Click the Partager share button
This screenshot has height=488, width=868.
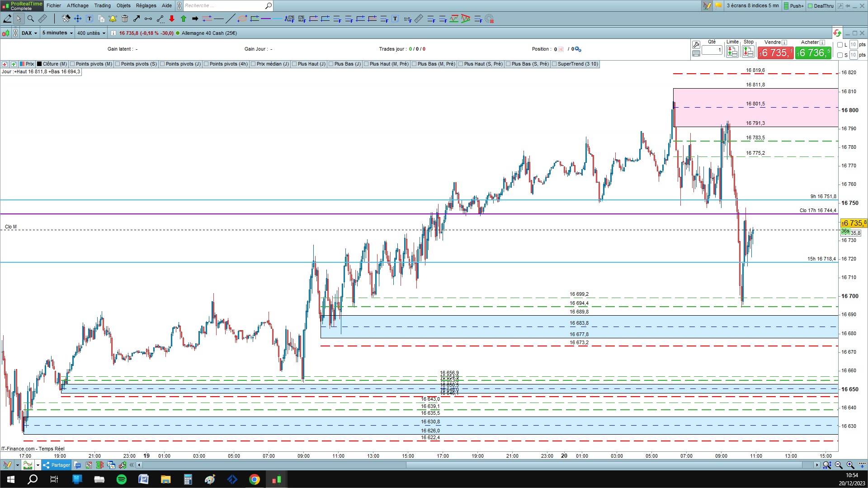pyautogui.click(x=57, y=465)
